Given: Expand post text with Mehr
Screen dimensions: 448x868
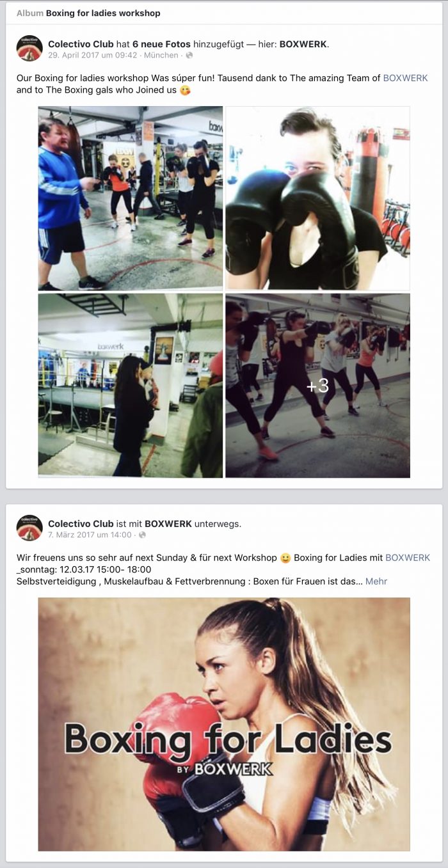Looking at the screenshot, I should (376, 581).
